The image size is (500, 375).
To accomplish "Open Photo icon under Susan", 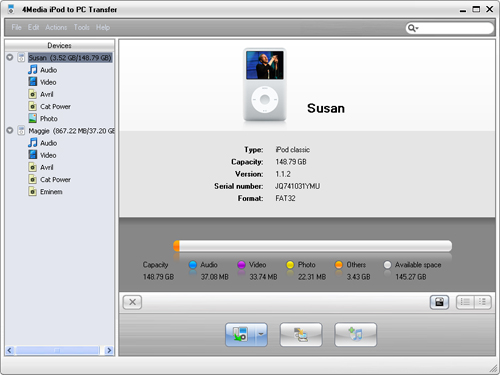I will 33,118.
